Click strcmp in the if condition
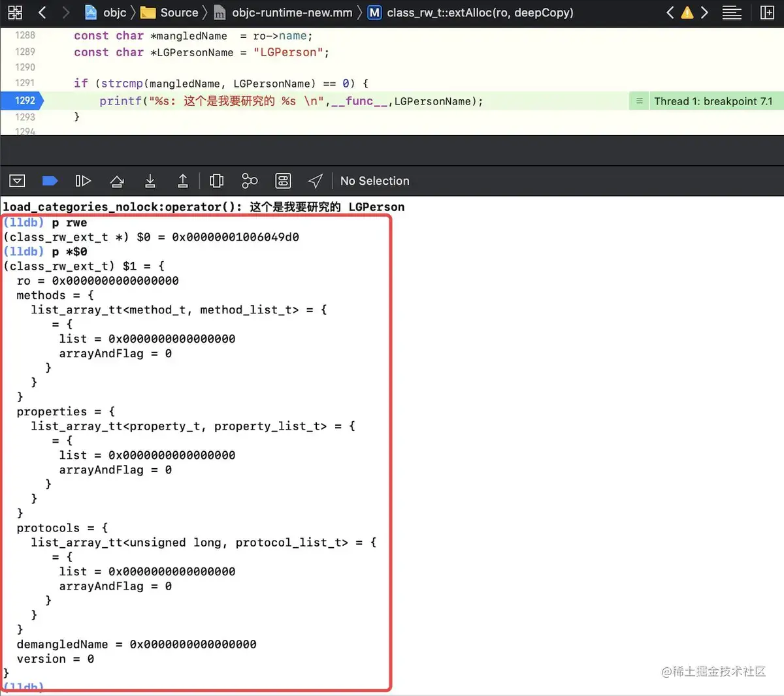Viewport: 784px width, 696px height. click(122, 84)
